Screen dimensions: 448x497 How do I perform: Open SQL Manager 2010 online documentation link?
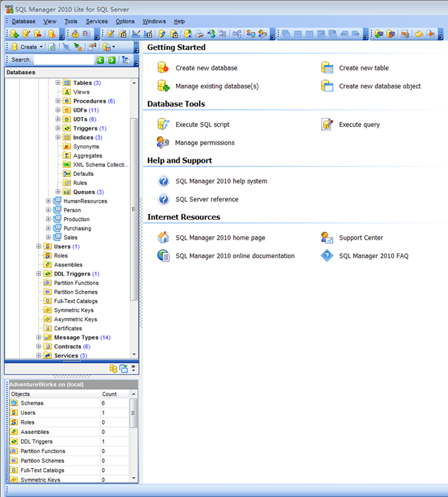coord(235,256)
